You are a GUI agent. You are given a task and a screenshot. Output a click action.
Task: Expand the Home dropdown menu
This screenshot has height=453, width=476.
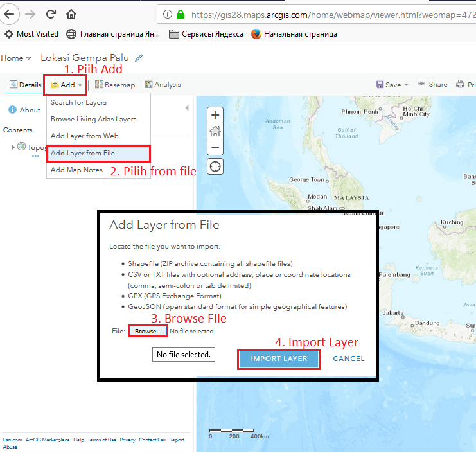pos(16,58)
